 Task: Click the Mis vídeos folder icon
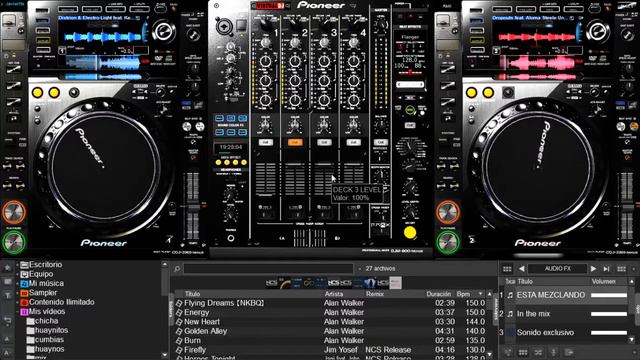coord(24,312)
